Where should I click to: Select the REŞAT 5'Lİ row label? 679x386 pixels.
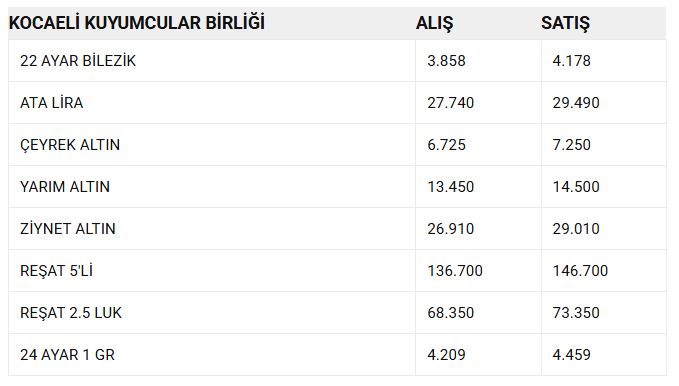pyautogui.click(x=56, y=271)
